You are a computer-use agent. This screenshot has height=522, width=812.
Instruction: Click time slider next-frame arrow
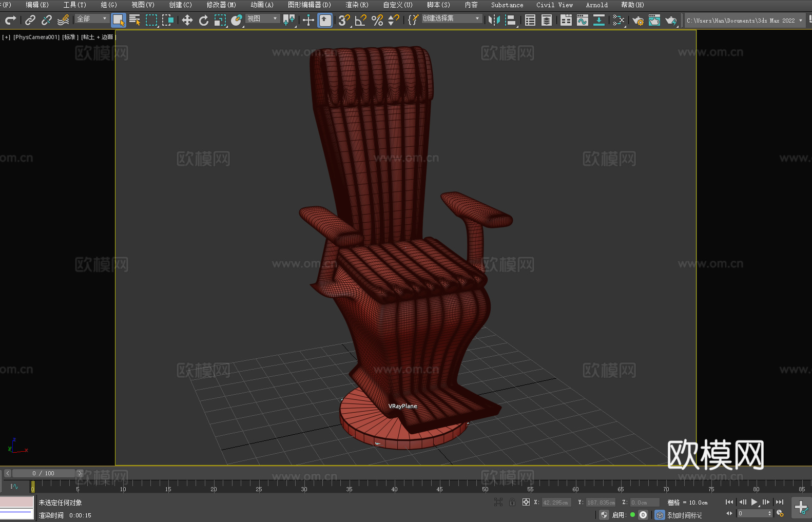click(80, 473)
